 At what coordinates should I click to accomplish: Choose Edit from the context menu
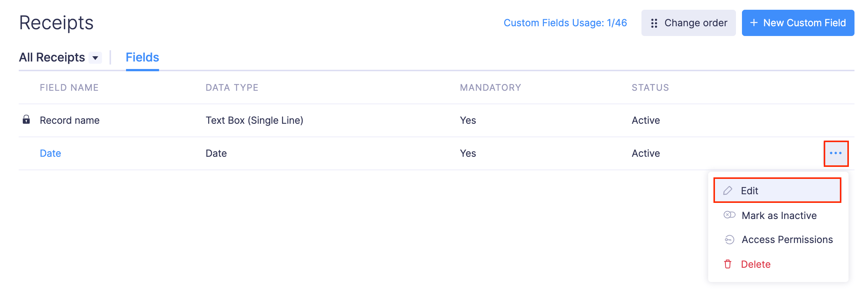point(749,191)
